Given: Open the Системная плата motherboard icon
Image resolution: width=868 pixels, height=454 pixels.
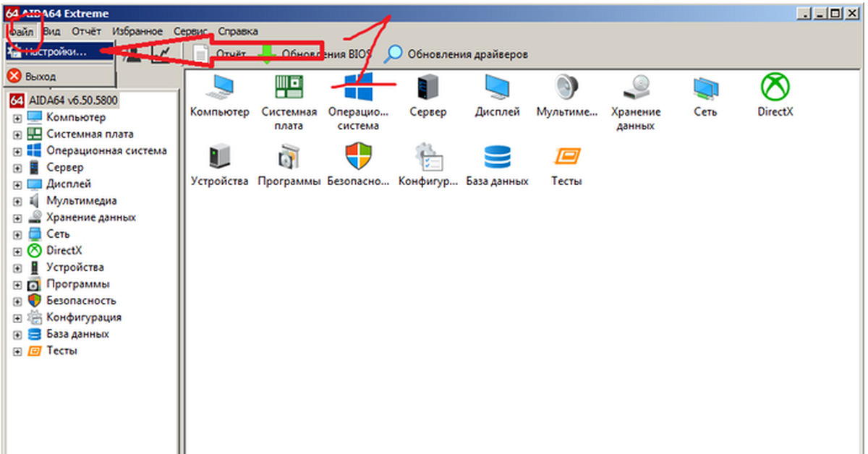Looking at the screenshot, I should [289, 87].
